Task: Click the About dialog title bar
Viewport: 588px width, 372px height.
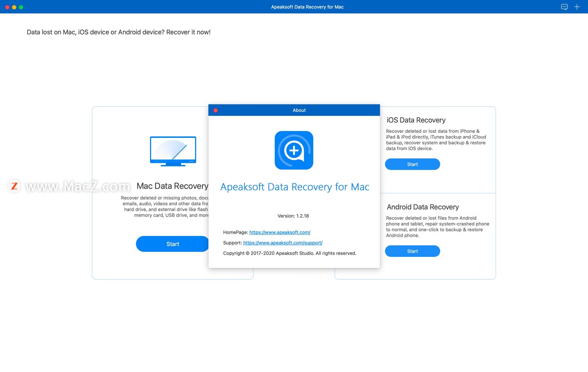Action: click(x=294, y=110)
